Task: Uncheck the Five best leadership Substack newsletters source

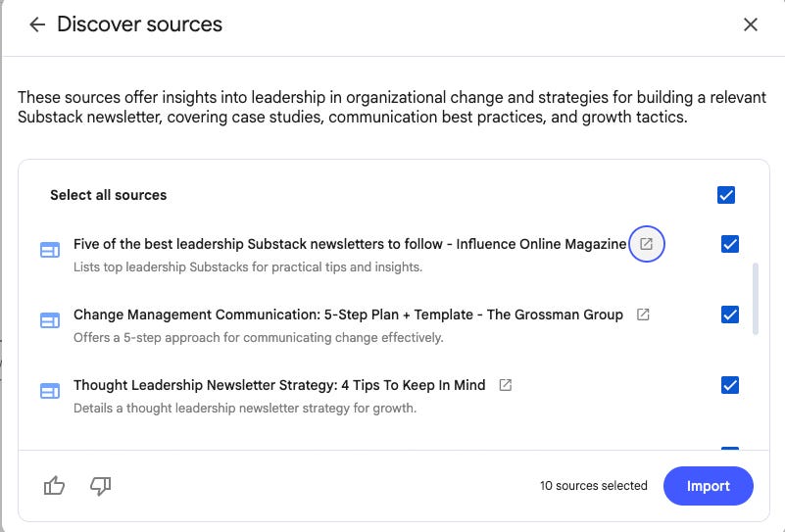Action: click(x=730, y=244)
